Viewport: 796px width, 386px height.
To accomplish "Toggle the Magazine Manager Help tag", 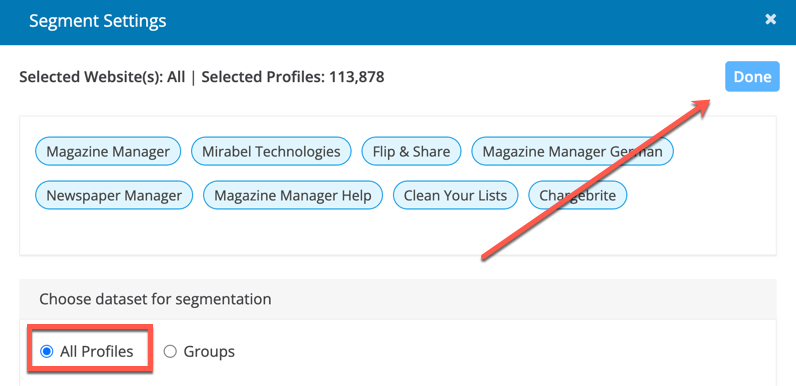I will point(293,196).
